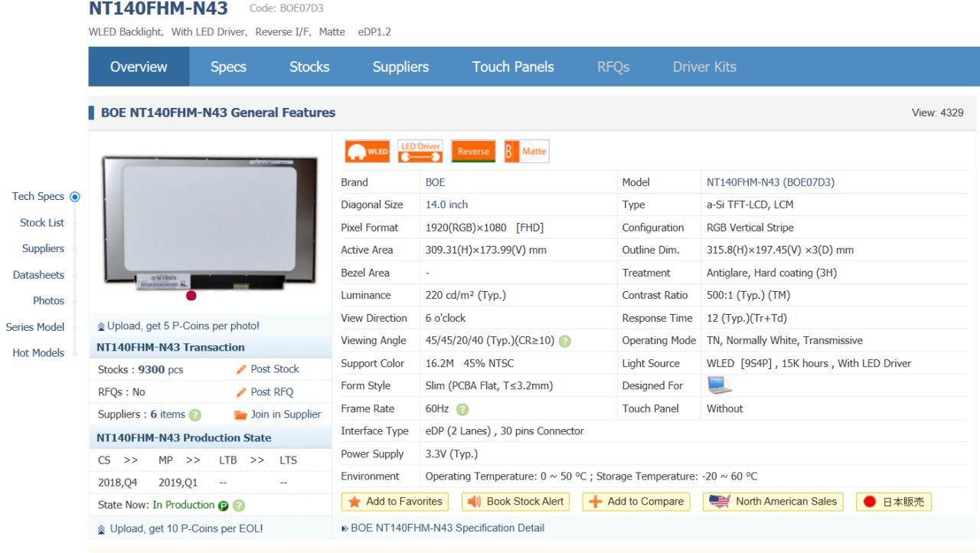This screenshot has height=553, width=980.
Task: Click the Add to Compare button
Action: tap(636, 502)
